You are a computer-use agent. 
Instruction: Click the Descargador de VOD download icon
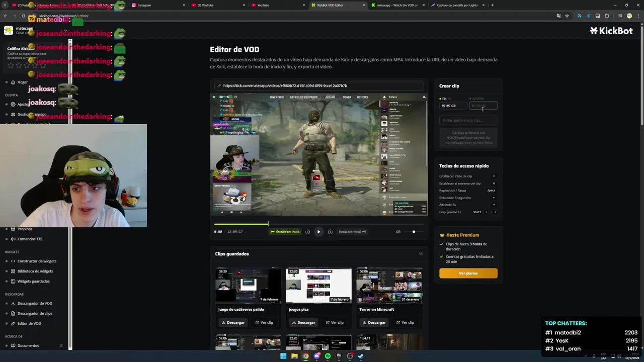13,303
